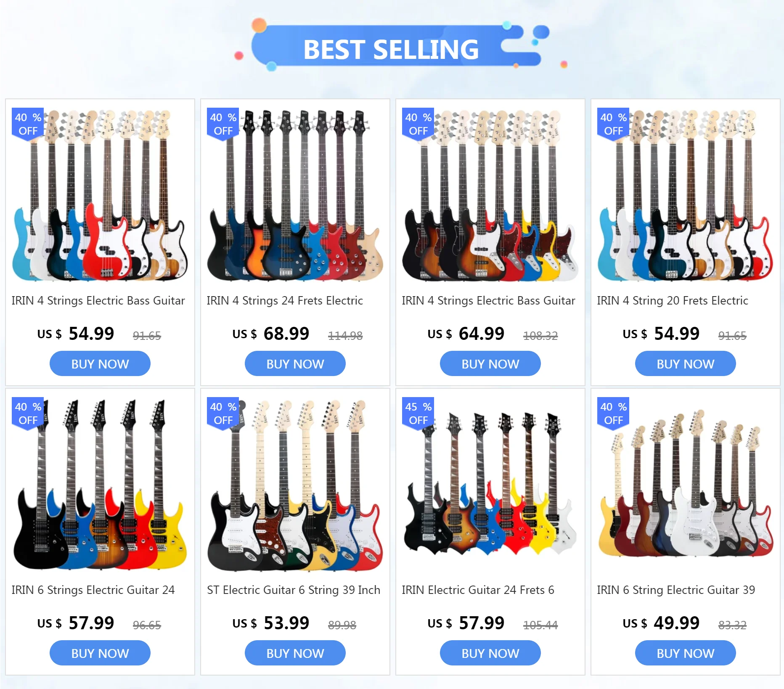Click the crossed-out 105.44 original price
The width and height of the screenshot is (784, 689).
pyautogui.click(x=540, y=625)
